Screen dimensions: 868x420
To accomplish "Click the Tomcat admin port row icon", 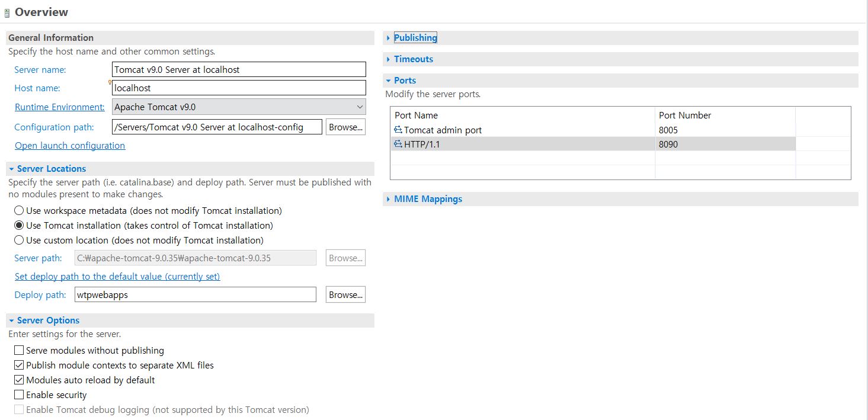I will pos(398,130).
